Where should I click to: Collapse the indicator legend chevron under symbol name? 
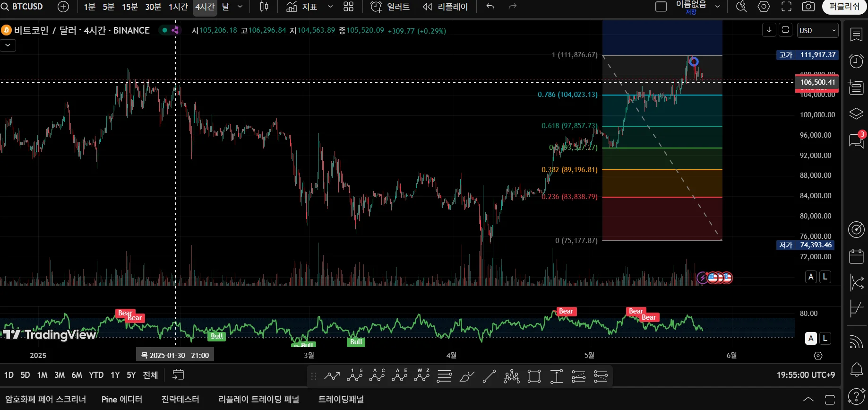tap(8, 45)
